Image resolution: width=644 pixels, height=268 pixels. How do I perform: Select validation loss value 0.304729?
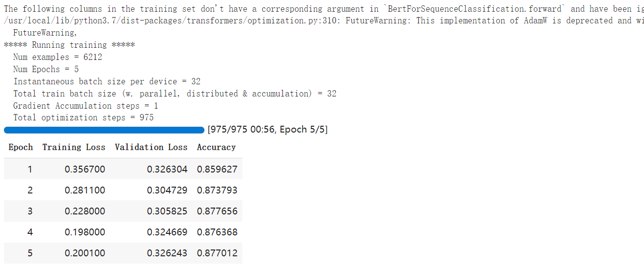coord(167,191)
